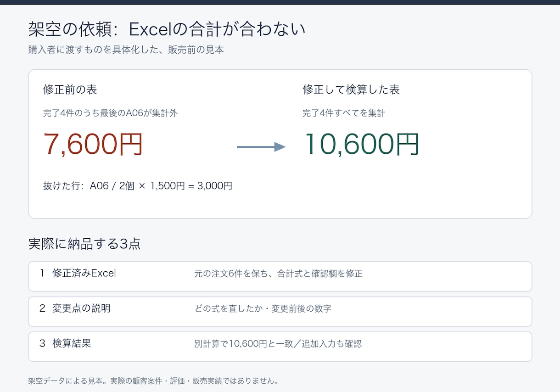Viewport: 560px width, 392px height.
Task: Click the text 完了4件すべてを集計
Action: (344, 113)
